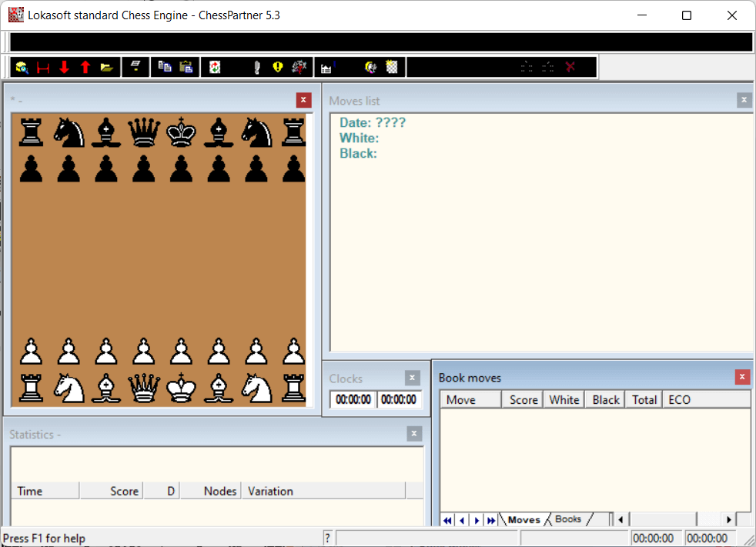Close the Moves list panel
This screenshot has width=756, height=547.
coord(744,100)
